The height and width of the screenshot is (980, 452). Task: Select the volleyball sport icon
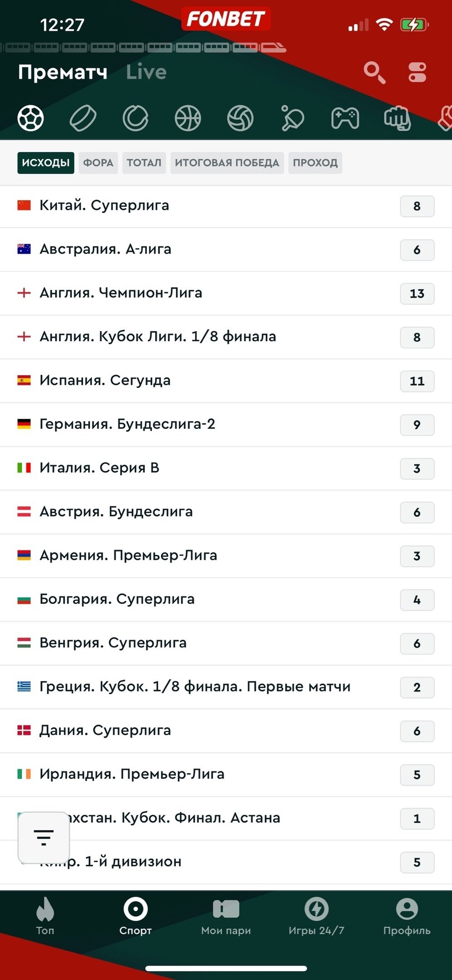click(240, 118)
